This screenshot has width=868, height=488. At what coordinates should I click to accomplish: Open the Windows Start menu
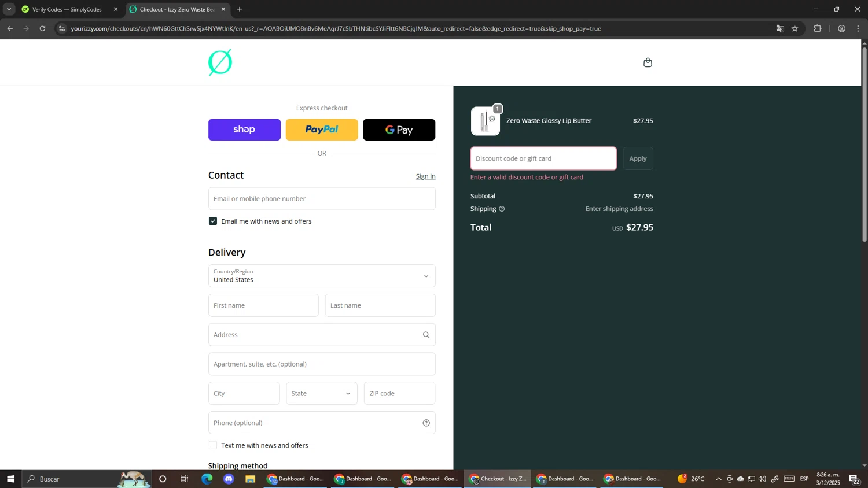[10, 479]
